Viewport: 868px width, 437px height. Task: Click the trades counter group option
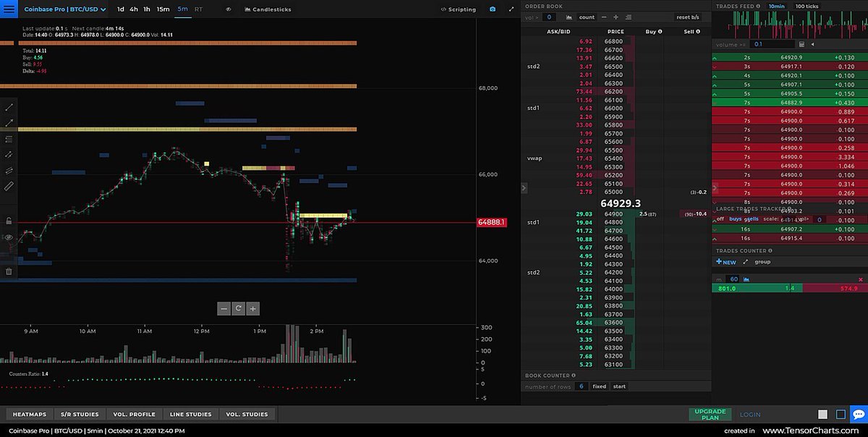pos(762,262)
